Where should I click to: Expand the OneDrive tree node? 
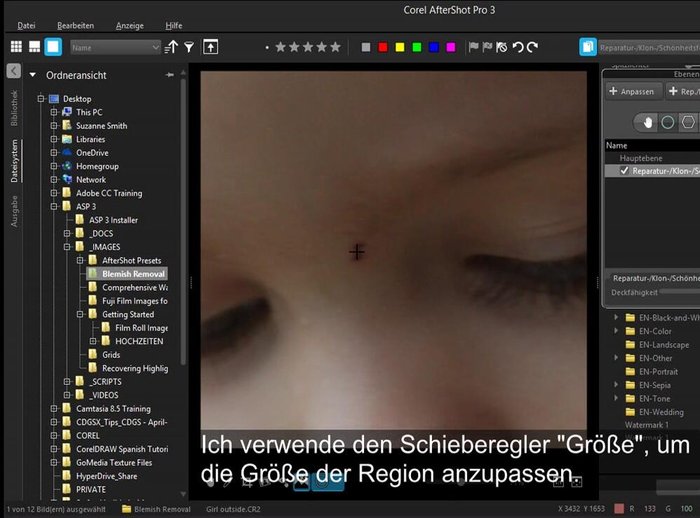click(x=54, y=153)
